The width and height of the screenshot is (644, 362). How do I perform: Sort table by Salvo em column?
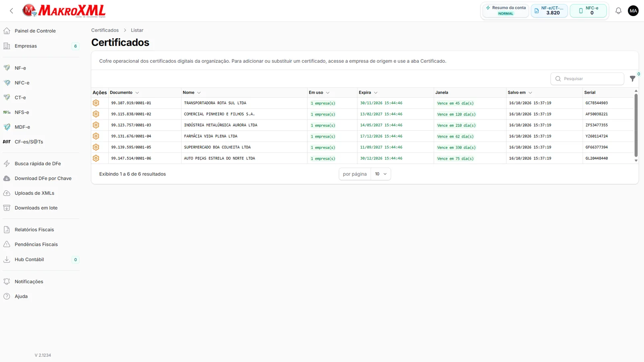pos(520,93)
